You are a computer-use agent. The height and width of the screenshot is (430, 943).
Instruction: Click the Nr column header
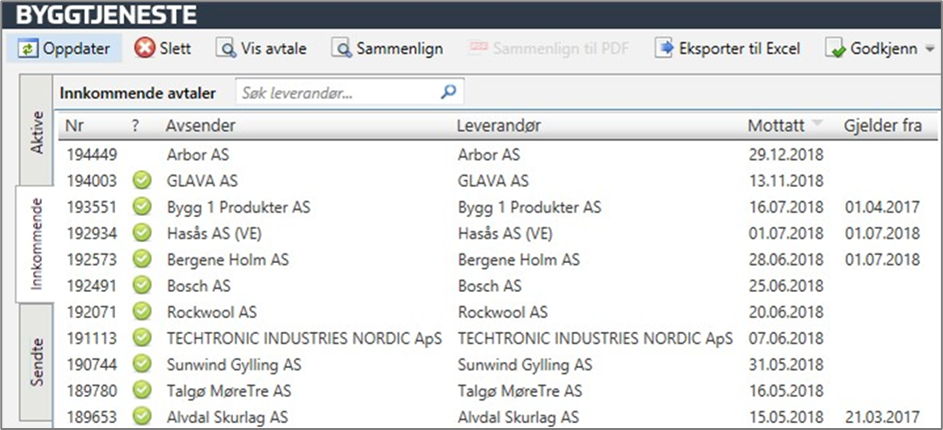76,125
